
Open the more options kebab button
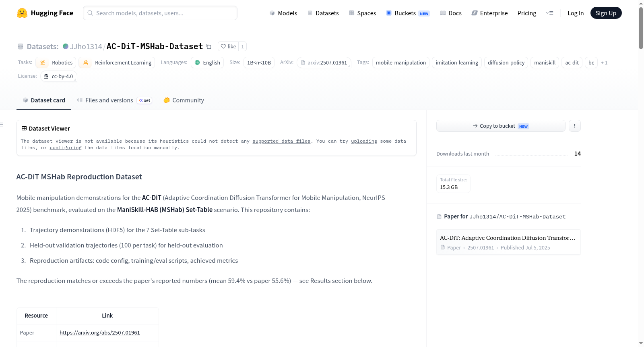click(575, 126)
